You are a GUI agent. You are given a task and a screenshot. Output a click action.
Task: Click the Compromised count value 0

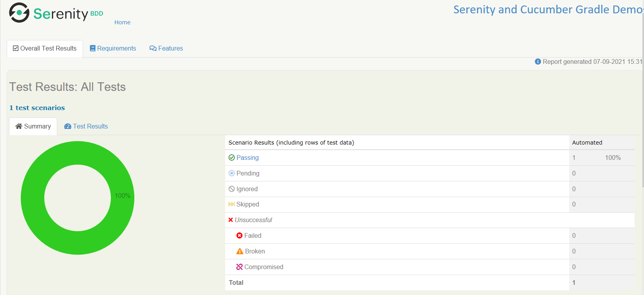[574, 267]
